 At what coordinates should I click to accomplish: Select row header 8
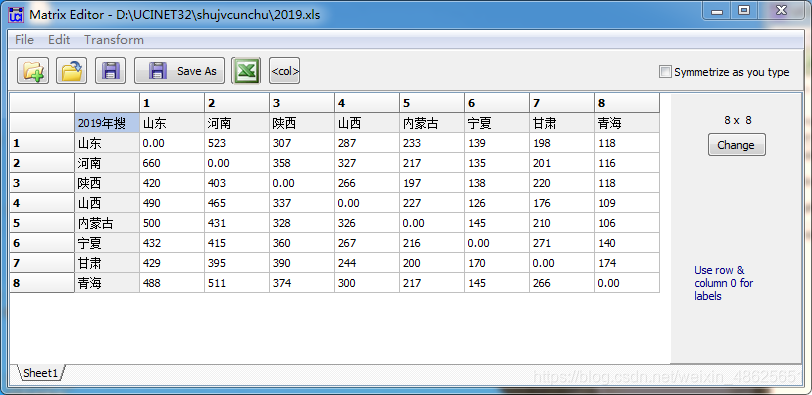tap(42, 283)
